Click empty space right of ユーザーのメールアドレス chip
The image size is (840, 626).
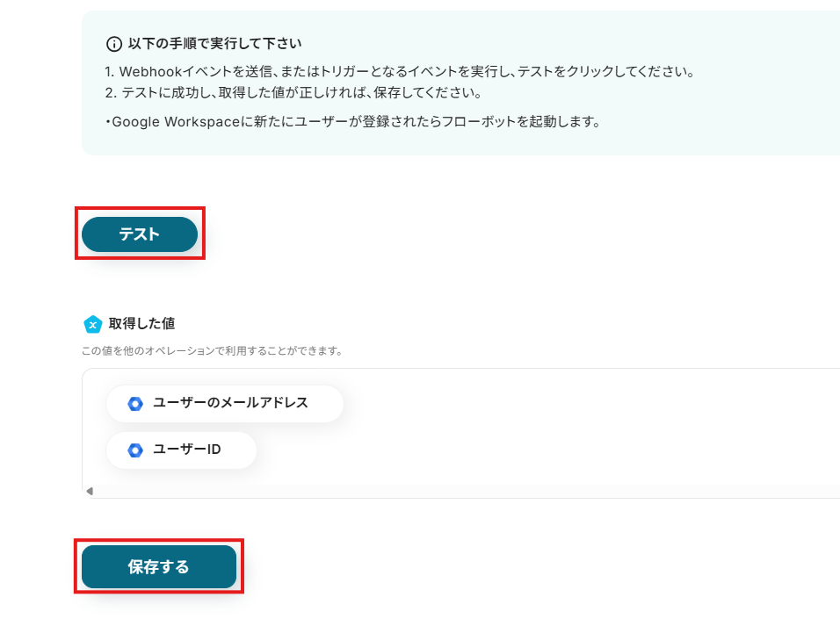[571, 404]
